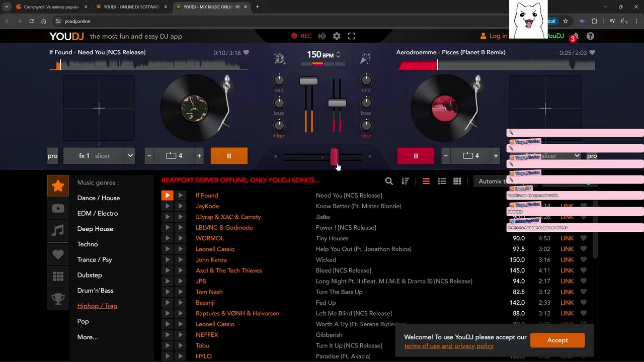Expand More... music genres
The height and width of the screenshot is (362, 644).
click(88, 337)
